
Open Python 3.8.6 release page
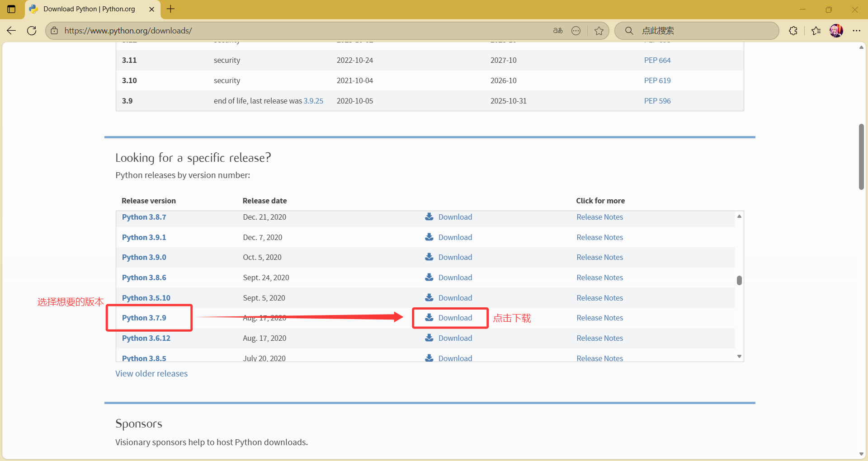tap(144, 278)
